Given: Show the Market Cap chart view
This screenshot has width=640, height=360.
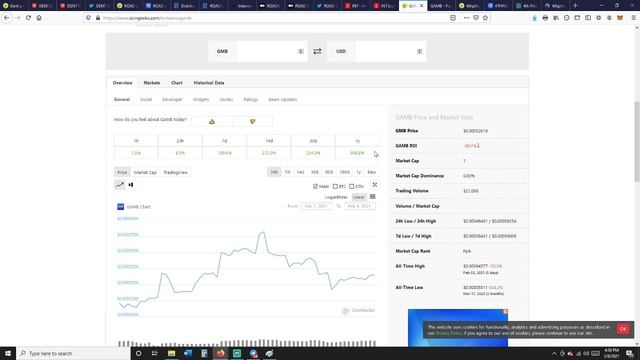Looking at the screenshot, I should point(145,172).
